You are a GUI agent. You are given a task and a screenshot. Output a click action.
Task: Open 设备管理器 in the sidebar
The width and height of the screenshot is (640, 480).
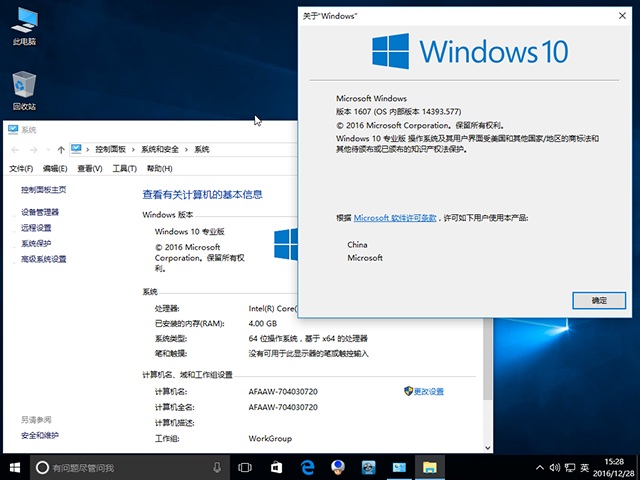tap(40, 212)
